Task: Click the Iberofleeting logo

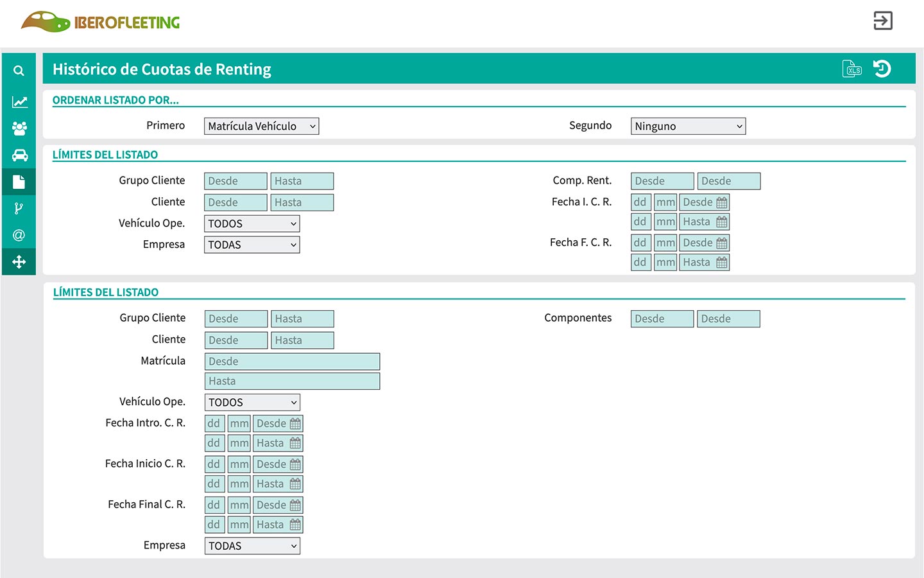Action: coord(100,22)
